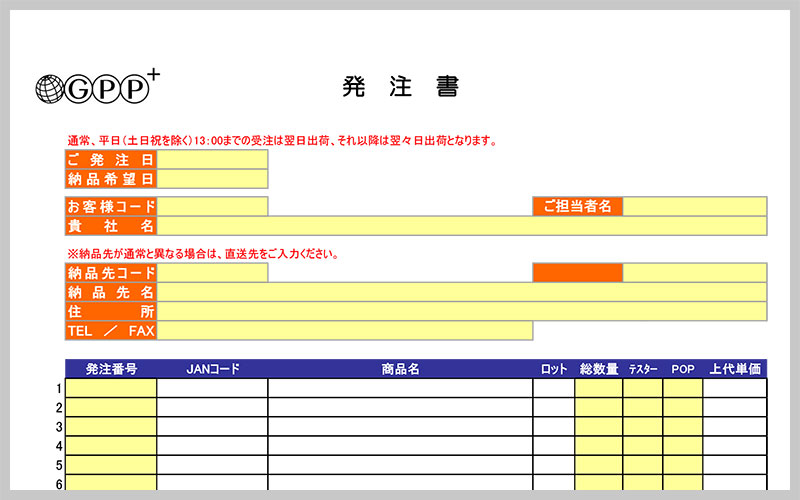Click the red shipping notice about 13:00
Image resolution: width=800 pixels, height=500 pixels.
coord(282,140)
